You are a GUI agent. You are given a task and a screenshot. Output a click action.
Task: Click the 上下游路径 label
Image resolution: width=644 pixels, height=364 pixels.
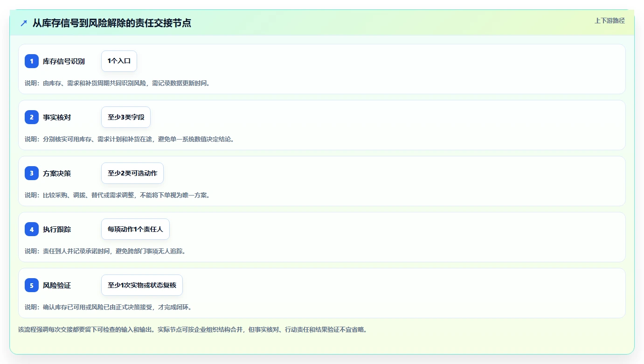click(609, 21)
